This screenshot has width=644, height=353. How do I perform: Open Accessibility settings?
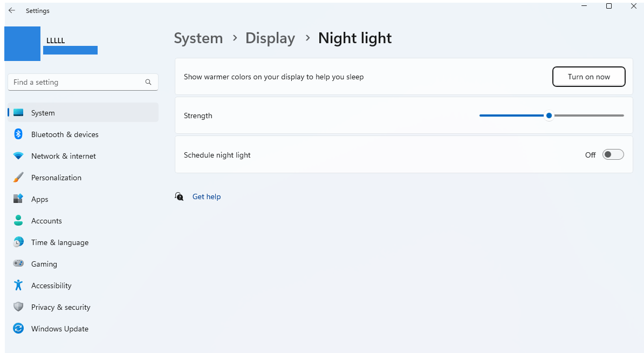pos(83,286)
